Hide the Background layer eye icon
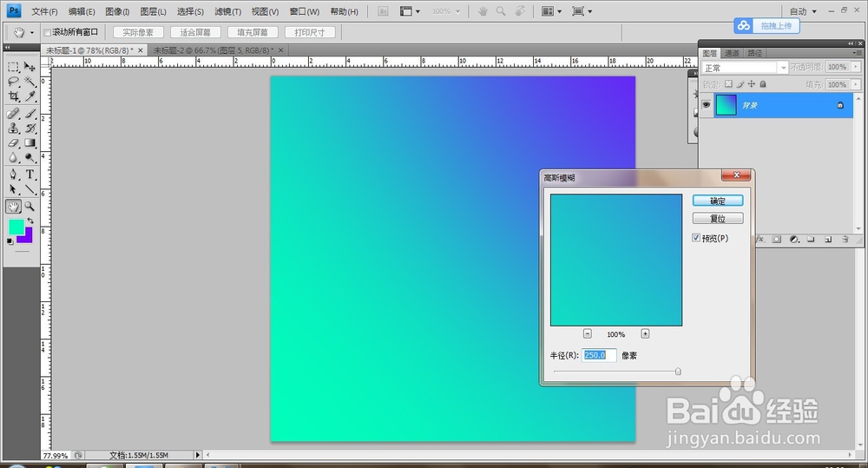 click(707, 105)
